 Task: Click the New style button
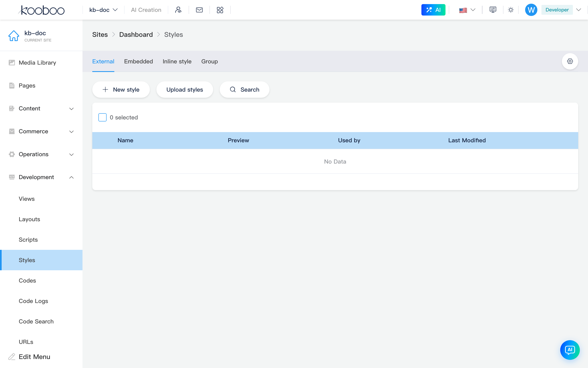[x=121, y=90]
